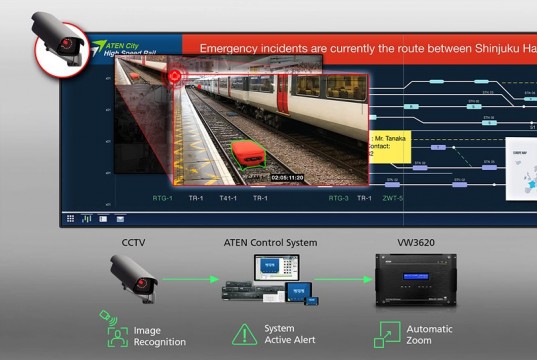This screenshot has height=360, width=537.
Task: Open the map thumbnail at right edge
Action: [x=521, y=169]
